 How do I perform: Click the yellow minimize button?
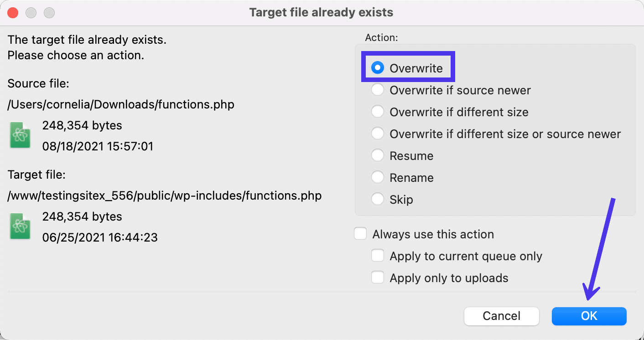click(31, 12)
